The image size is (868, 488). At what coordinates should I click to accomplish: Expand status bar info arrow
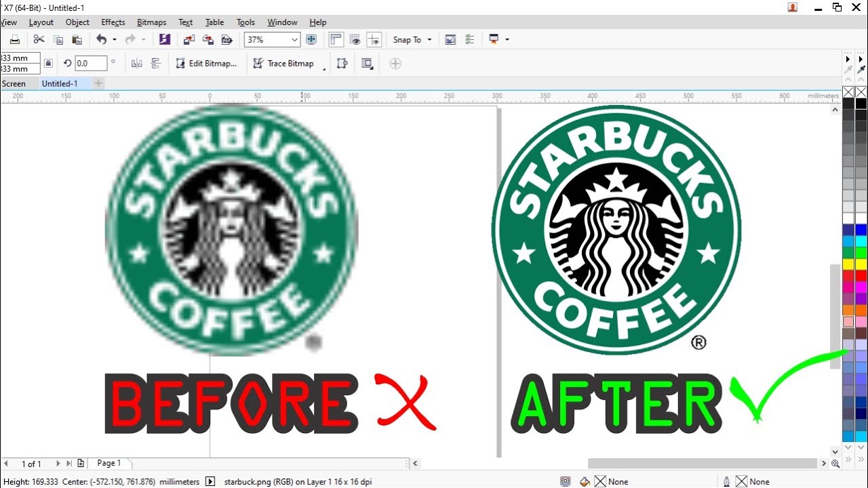(x=210, y=481)
